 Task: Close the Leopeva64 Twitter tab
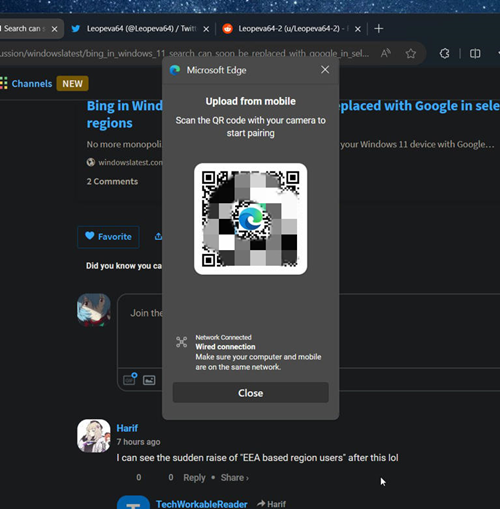click(206, 29)
